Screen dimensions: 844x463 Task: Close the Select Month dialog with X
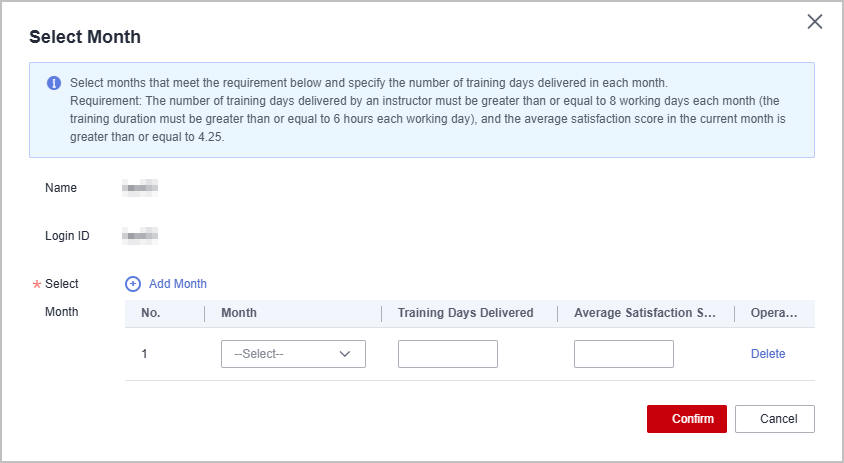coord(815,22)
